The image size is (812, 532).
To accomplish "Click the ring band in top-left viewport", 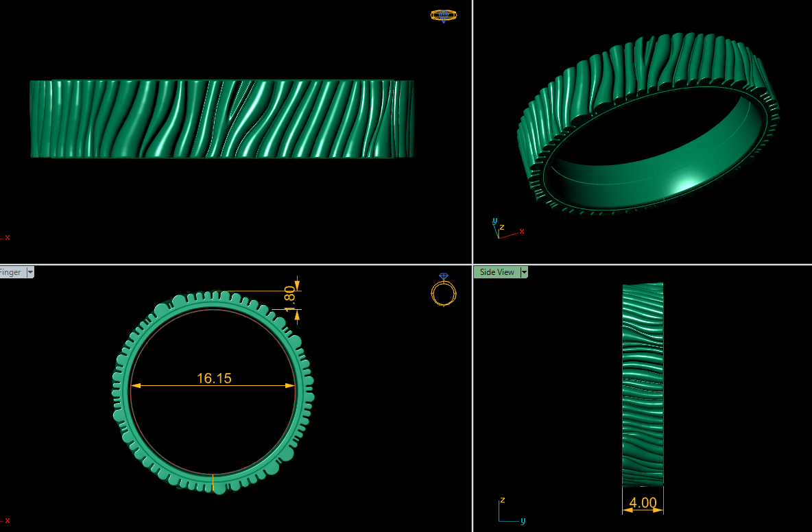I will (222, 119).
